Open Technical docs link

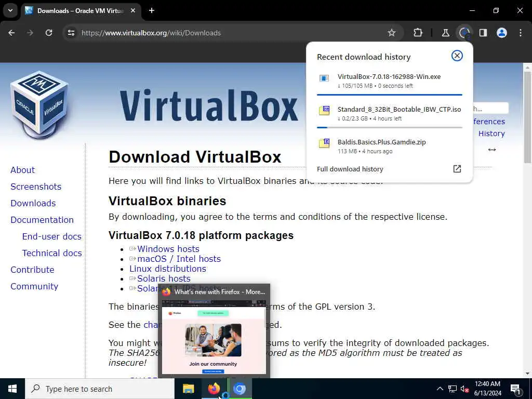(52, 253)
